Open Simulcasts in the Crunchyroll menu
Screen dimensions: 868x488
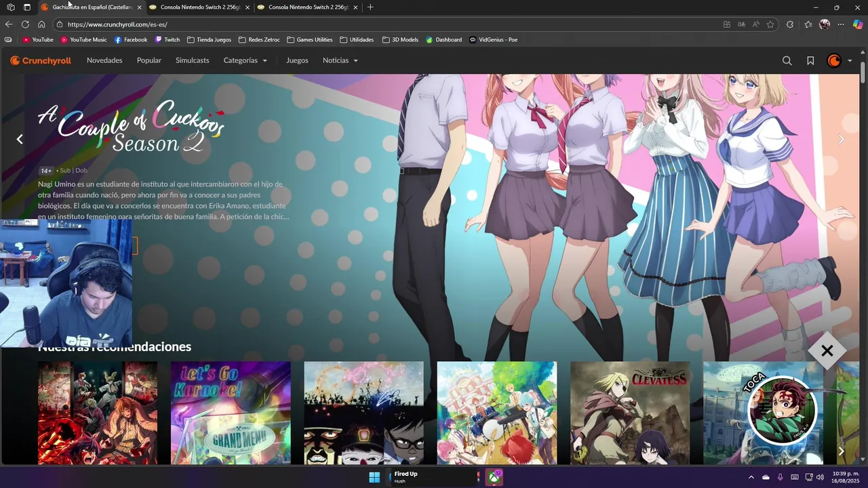click(x=193, y=60)
